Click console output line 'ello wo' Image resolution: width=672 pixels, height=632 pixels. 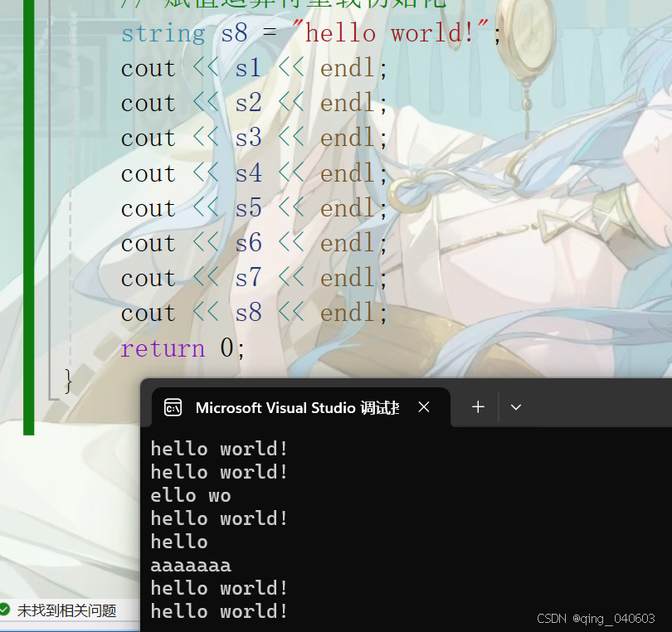(191, 495)
